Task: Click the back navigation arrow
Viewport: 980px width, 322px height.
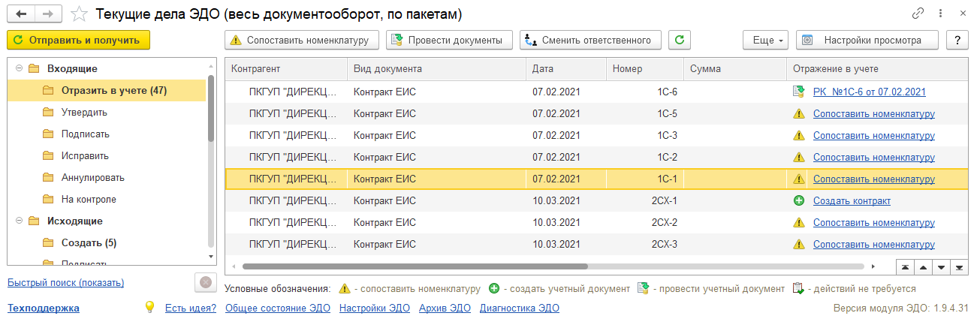Action: [x=21, y=14]
